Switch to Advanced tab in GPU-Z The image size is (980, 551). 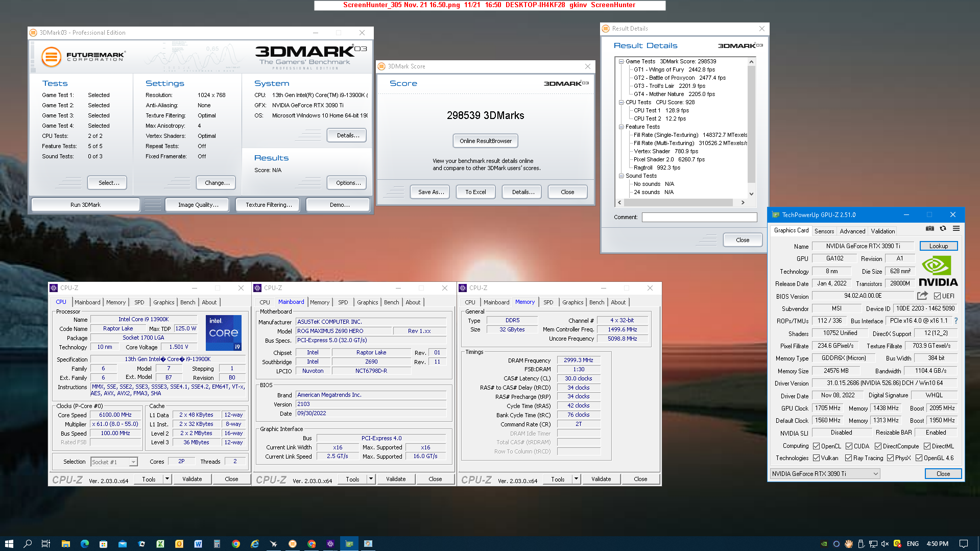point(852,231)
